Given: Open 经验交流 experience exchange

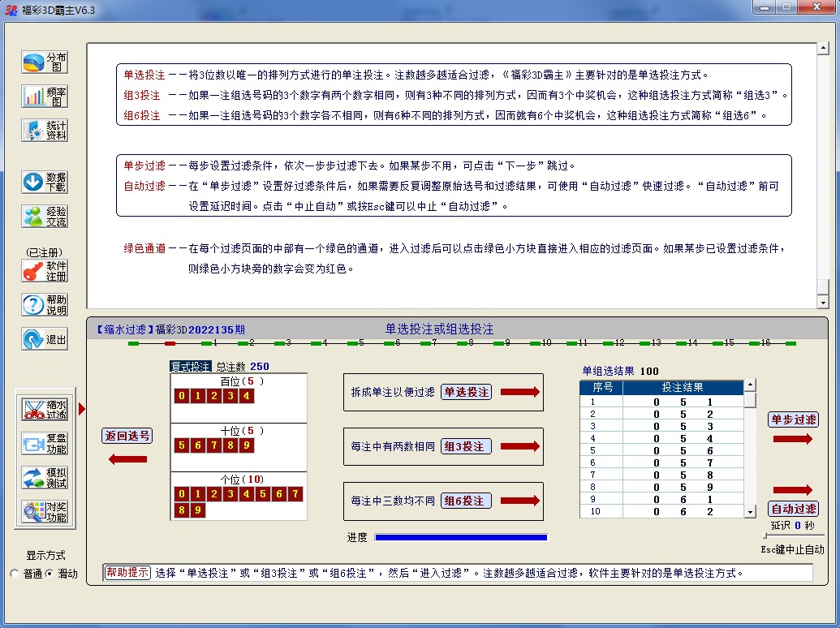Looking at the screenshot, I should [45, 216].
